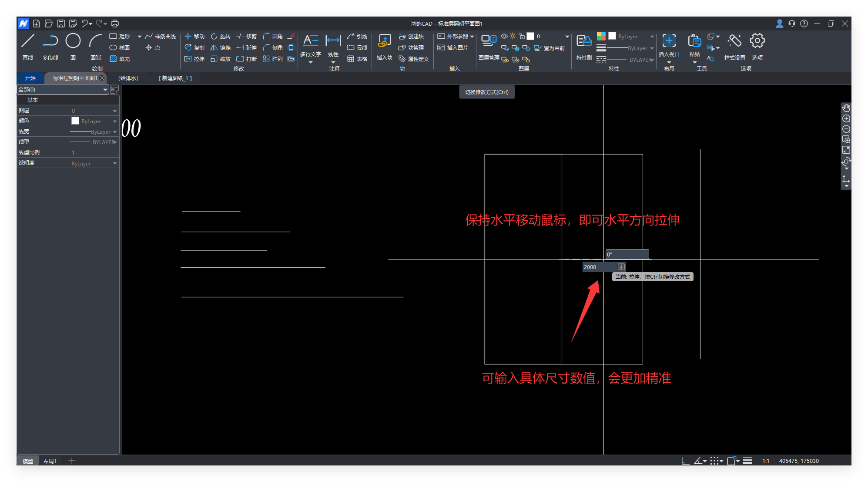Click the 切换修改方式(Ctrl) button
This screenshot has width=868, height=482.
(x=487, y=92)
